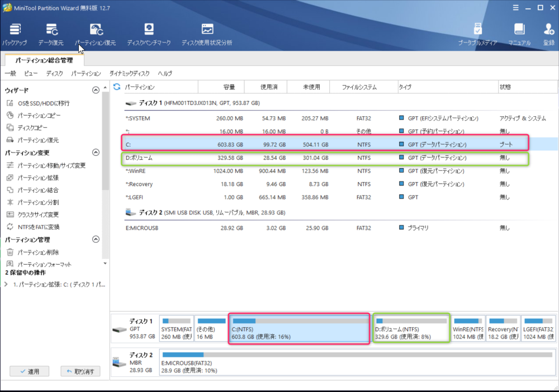The image size is (559, 392).
Task: Click the sidebar scroll-up arrow
Action: (x=105, y=87)
